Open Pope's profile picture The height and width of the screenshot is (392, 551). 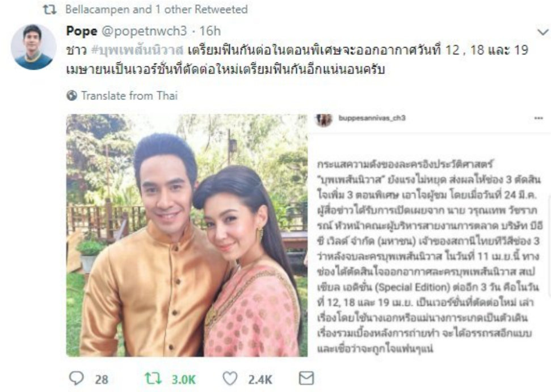coord(33,47)
